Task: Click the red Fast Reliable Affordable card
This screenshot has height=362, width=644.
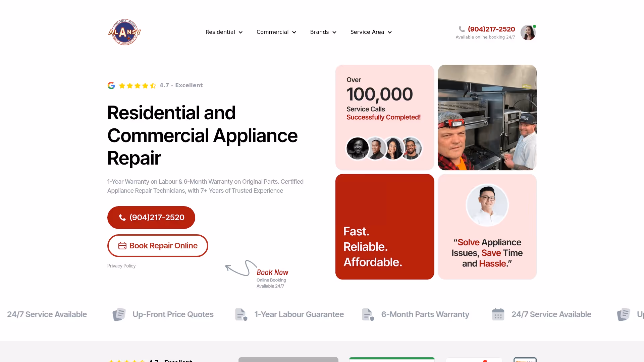Action: point(385,227)
